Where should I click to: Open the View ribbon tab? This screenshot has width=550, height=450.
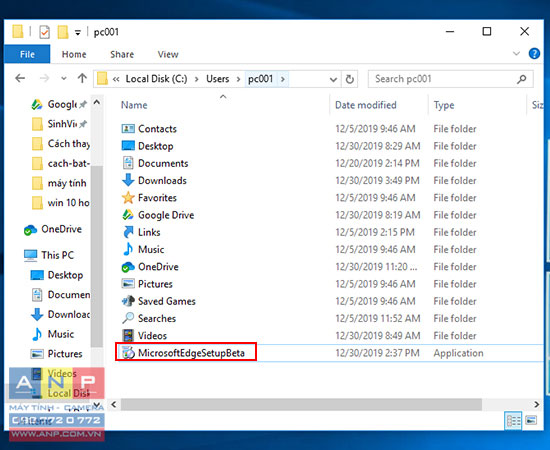tap(168, 54)
